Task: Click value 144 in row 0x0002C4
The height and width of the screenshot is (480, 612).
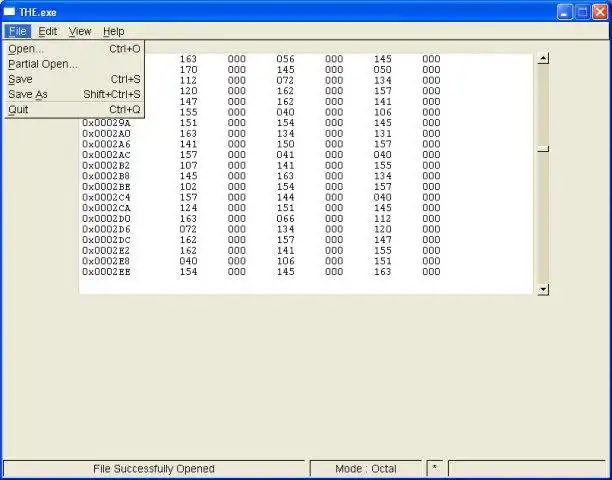Action: point(285,197)
